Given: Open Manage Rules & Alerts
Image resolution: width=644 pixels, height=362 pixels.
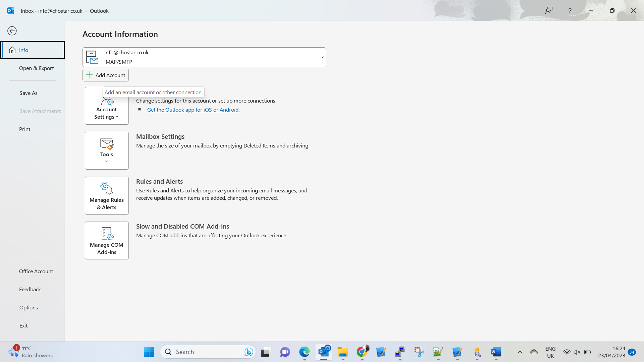Looking at the screenshot, I should (x=107, y=195).
